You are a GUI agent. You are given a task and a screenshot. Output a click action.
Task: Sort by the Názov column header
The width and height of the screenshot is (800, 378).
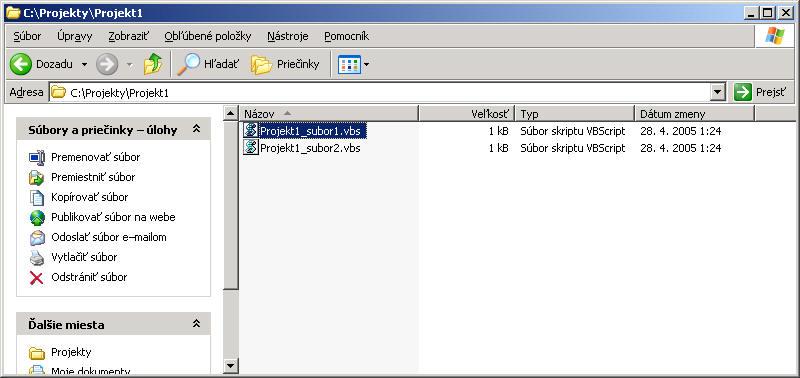coord(329,114)
